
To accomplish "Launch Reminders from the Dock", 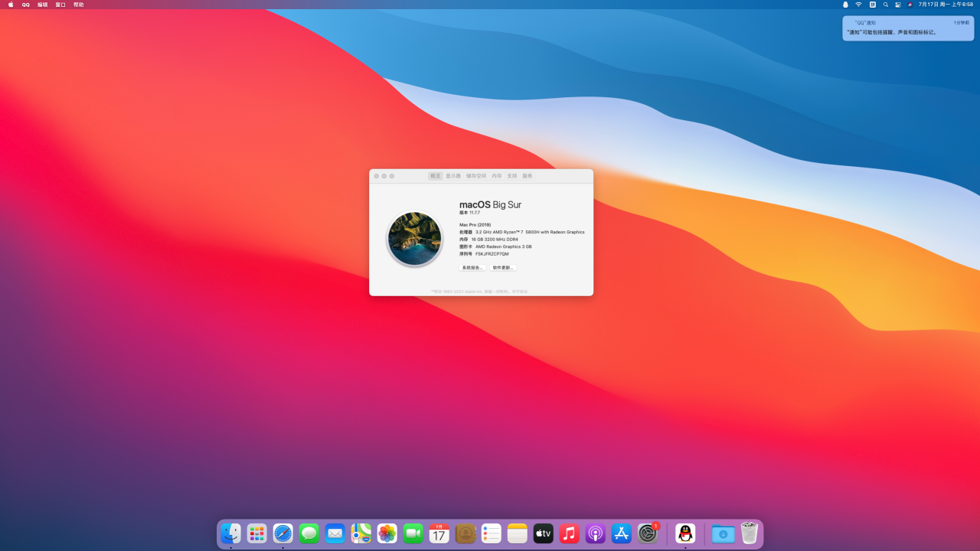I will click(492, 533).
